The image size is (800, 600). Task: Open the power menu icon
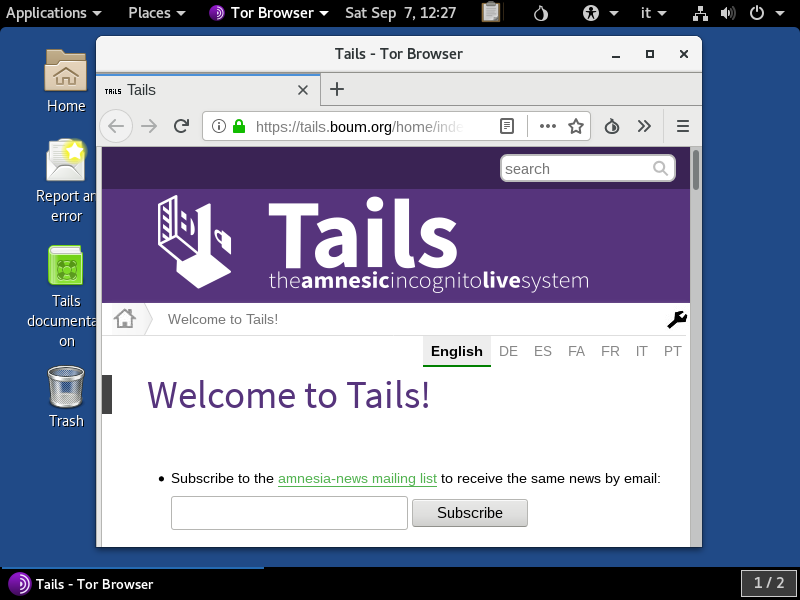click(757, 13)
